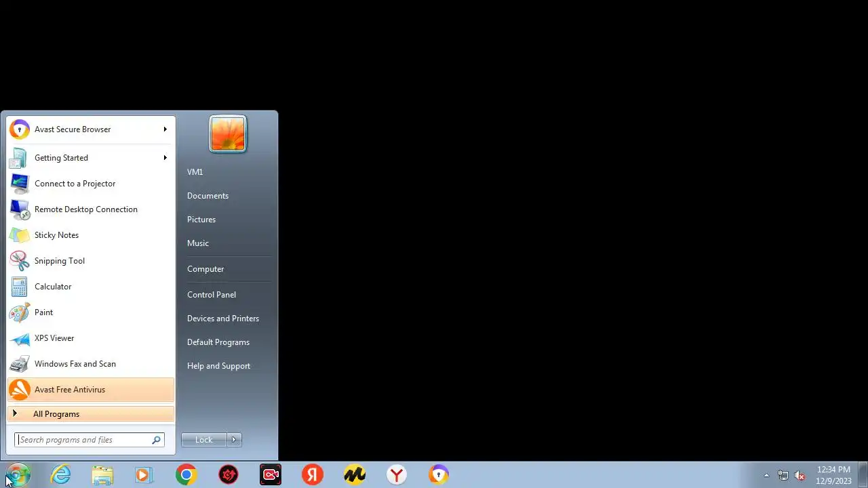This screenshot has height=488, width=868.
Task: Show hidden tray icons arrow
Action: (x=766, y=475)
